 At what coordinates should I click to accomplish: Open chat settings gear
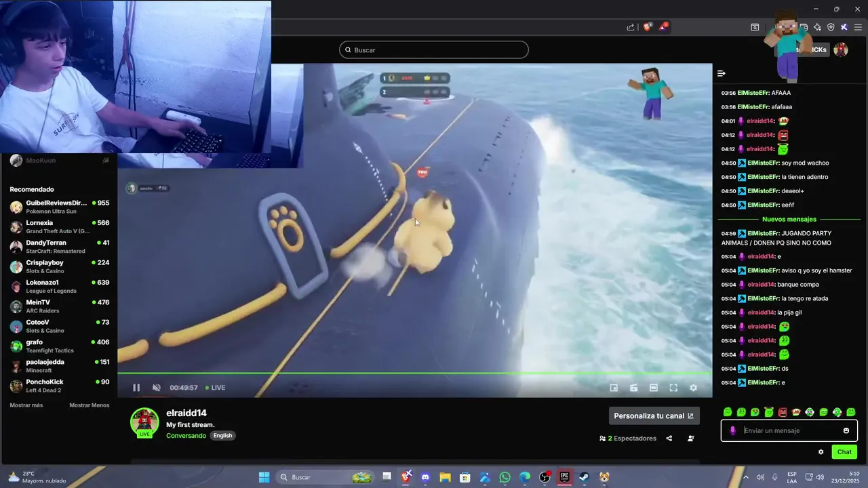(821, 452)
